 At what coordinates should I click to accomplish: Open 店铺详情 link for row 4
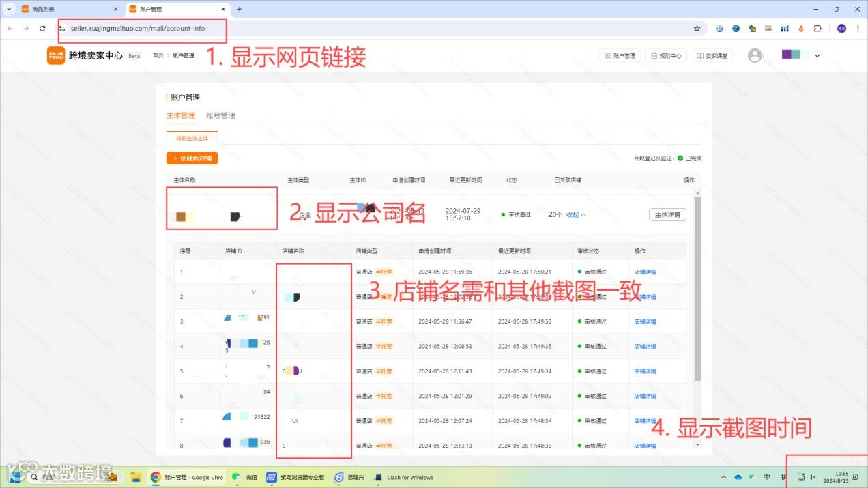pyautogui.click(x=645, y=346)
